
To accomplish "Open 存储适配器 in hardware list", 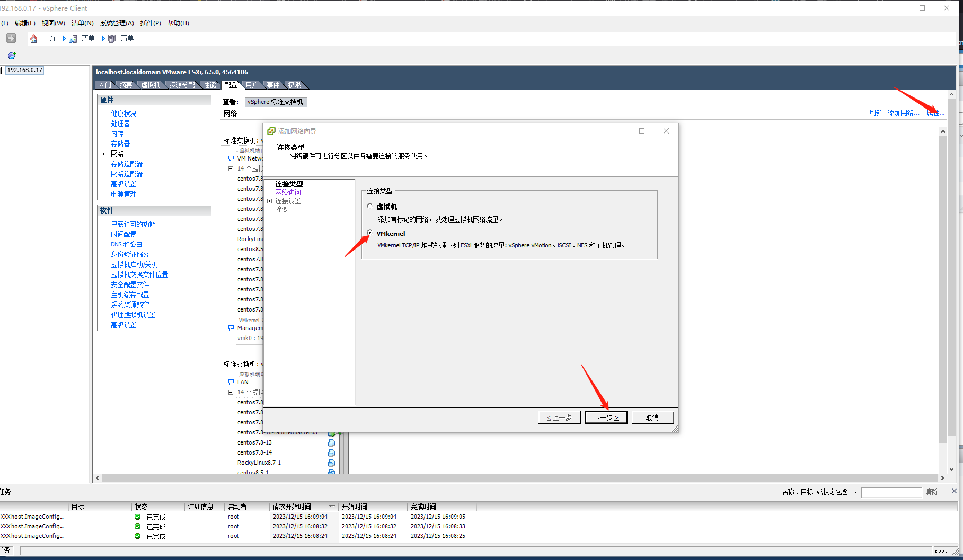I will [x=127, y=164].
